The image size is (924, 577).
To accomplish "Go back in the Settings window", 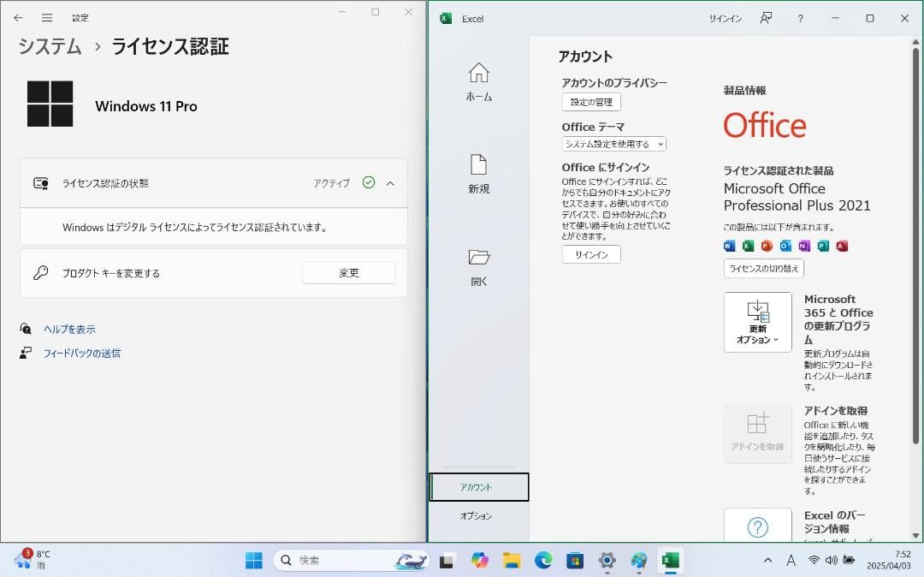I will (x=18, y=18).
